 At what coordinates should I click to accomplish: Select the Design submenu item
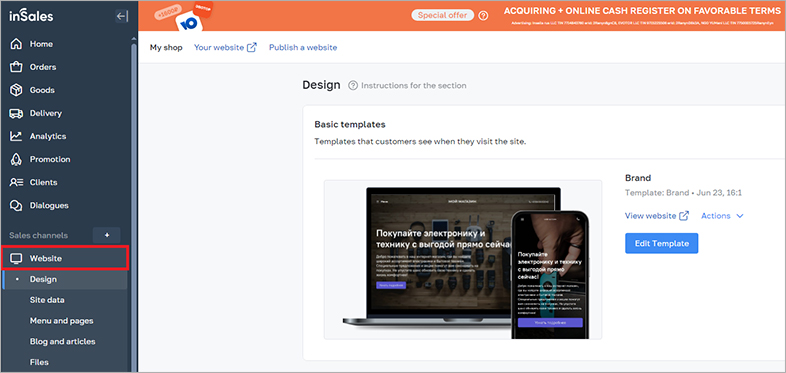pyautogui.click(x=65, y=279)
